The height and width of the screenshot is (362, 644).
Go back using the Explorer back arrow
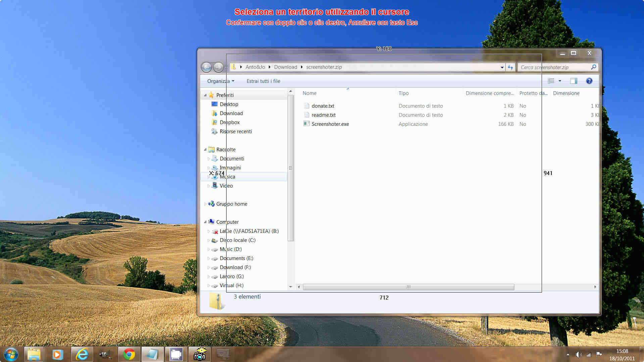(x=206, y=67)
